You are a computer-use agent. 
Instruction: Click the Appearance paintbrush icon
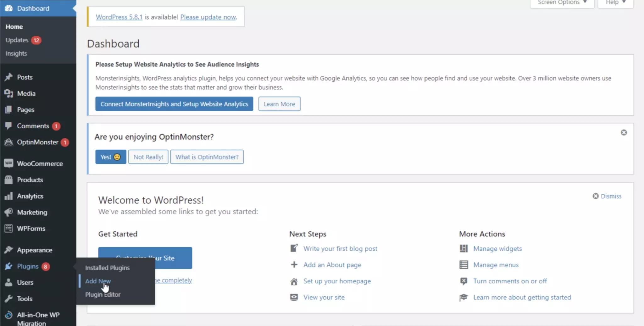9,250
